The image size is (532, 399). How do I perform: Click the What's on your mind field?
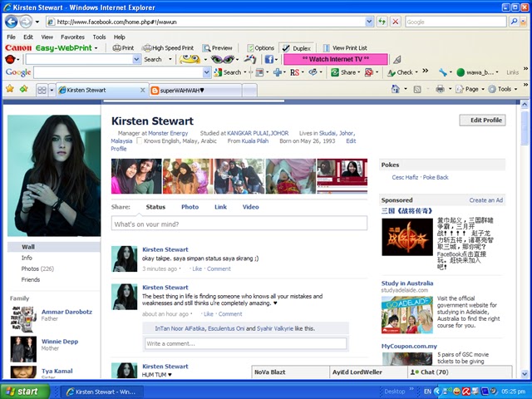click(239, 224)
